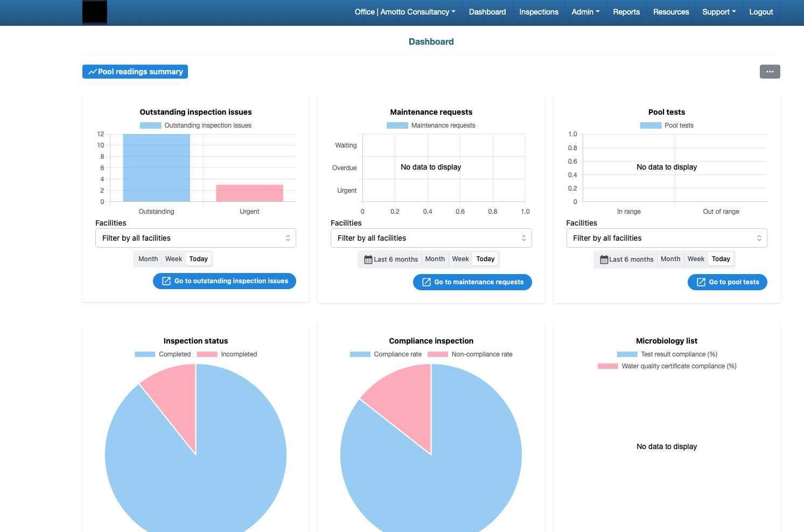
Task: Click the logo in the top-left header
Action: [94, 12]
